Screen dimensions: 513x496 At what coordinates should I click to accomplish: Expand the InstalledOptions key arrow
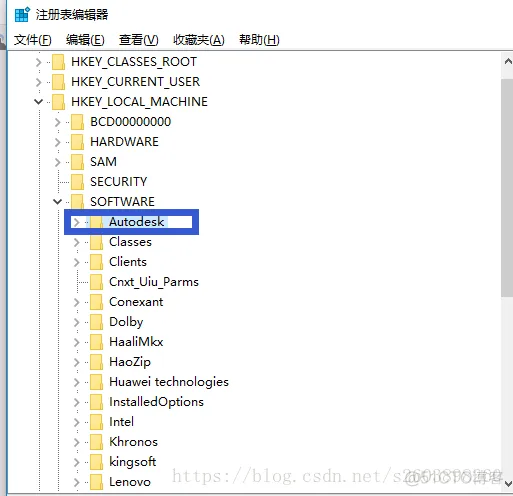tap(76, 402)
